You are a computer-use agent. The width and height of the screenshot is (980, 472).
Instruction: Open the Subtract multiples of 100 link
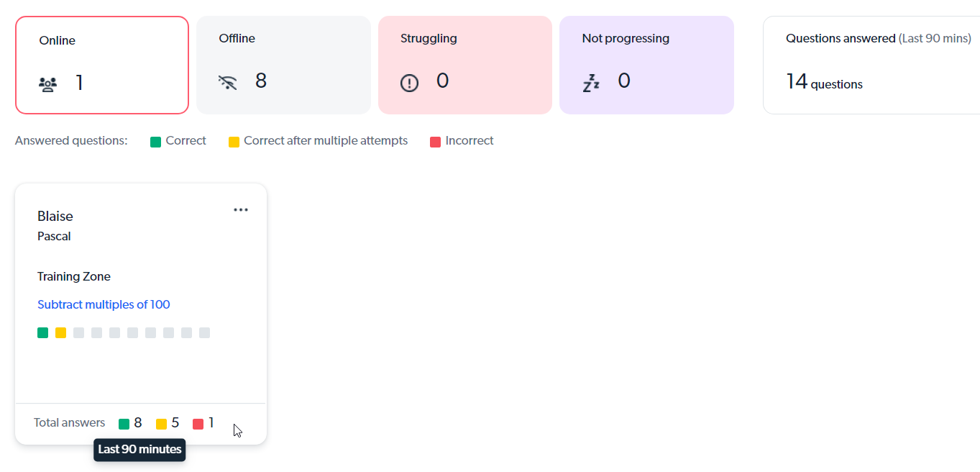[104, 304]
